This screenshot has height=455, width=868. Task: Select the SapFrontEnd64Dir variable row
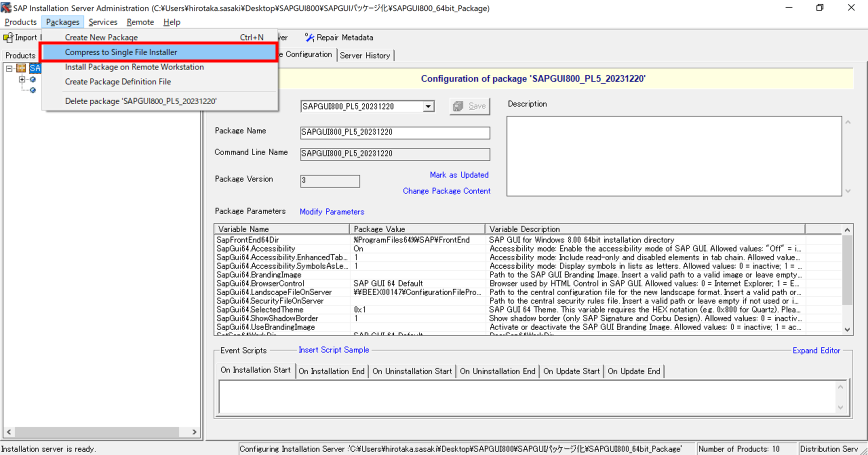[528, 240]
